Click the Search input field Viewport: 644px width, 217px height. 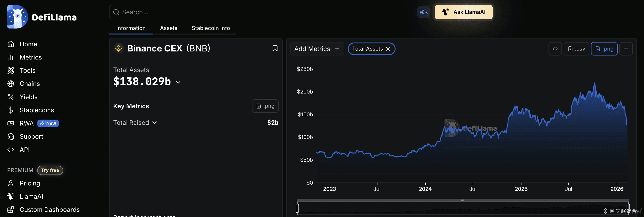click(x=270, y=12)
